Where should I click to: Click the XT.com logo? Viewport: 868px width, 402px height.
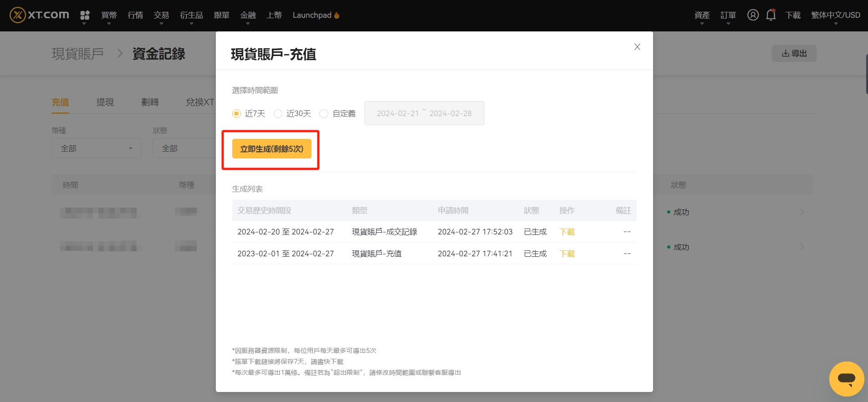(39, 15)
